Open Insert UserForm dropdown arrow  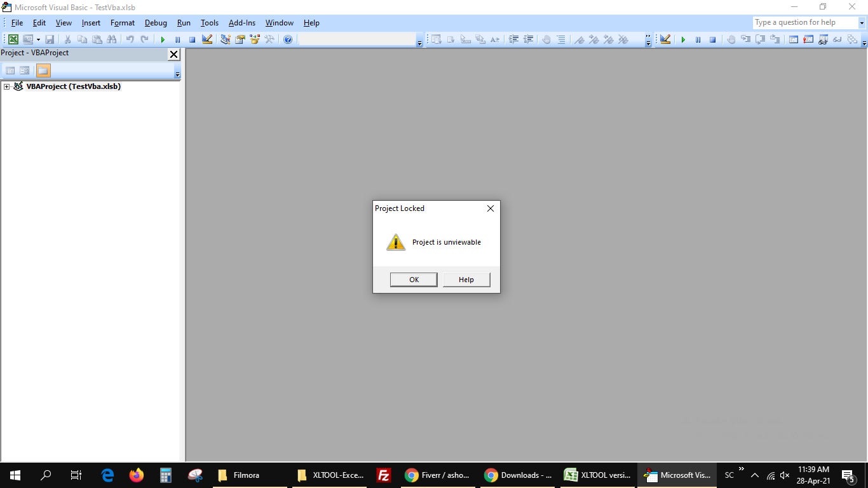tap(38, 39)
